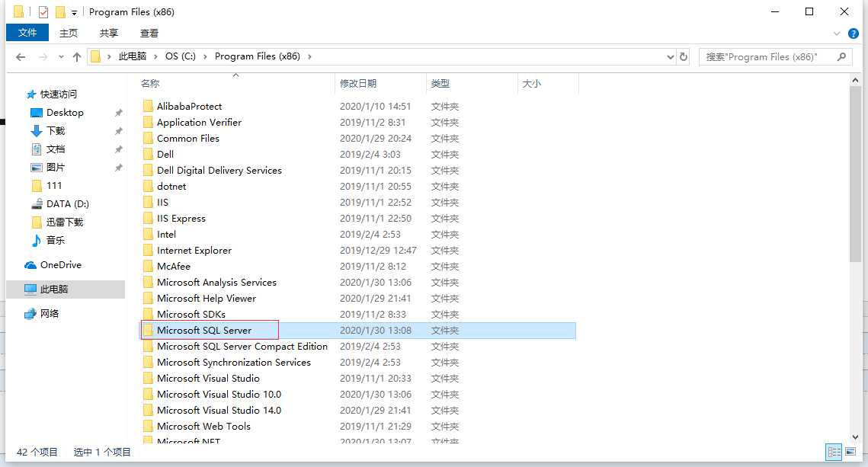
Task: Open 文档 folder in quick access
Action: [x=56, y=149]
